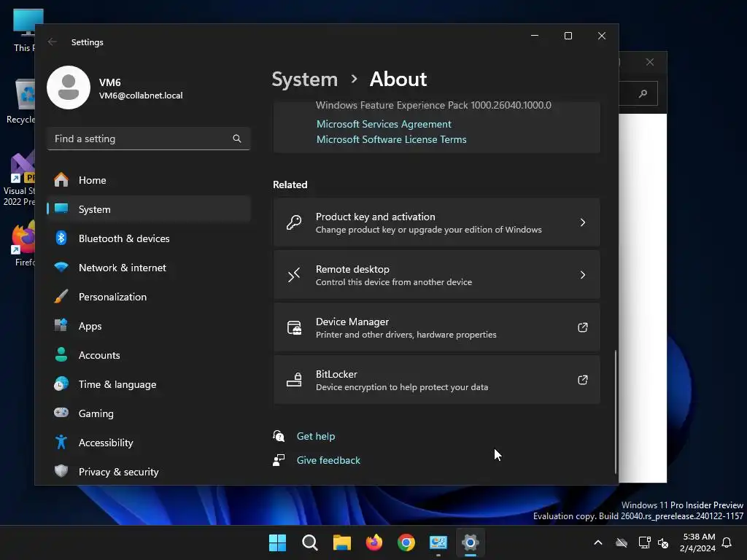
Task: Click the BitLocker external link icon
Action: coord(583,380)
